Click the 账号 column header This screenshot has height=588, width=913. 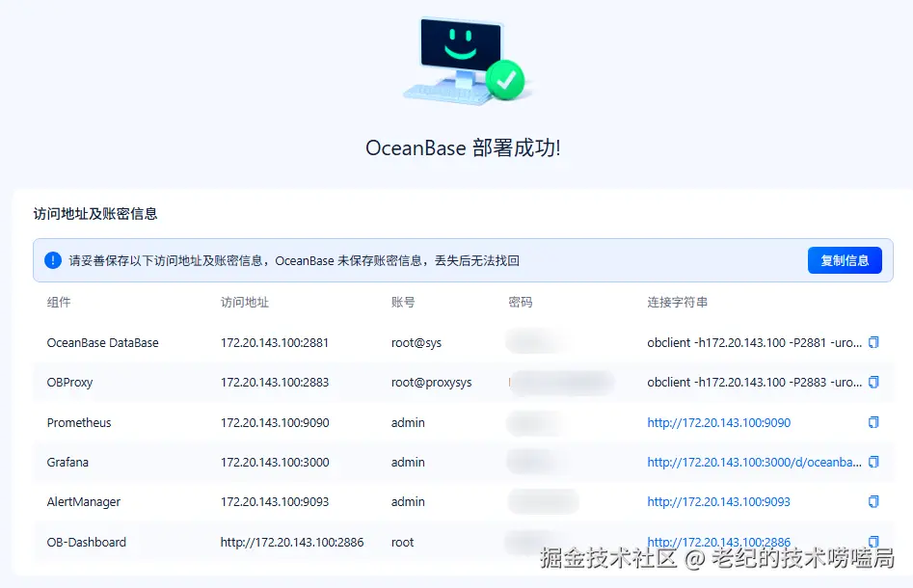pos(403,302)
